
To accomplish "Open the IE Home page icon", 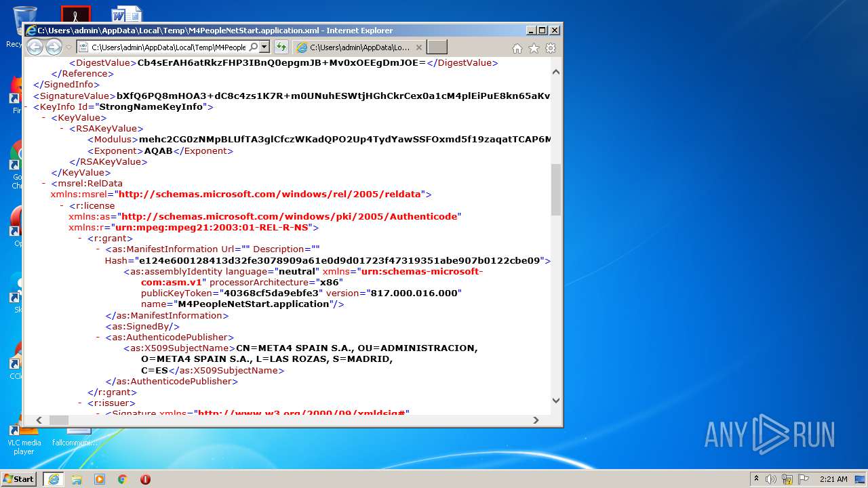I will pos(517,48).
